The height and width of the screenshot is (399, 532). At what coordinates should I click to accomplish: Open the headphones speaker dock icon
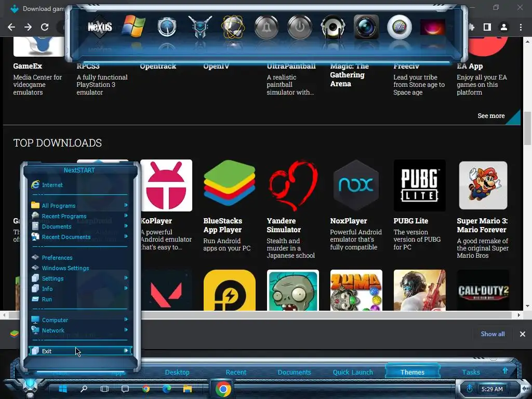click(333, 27)
